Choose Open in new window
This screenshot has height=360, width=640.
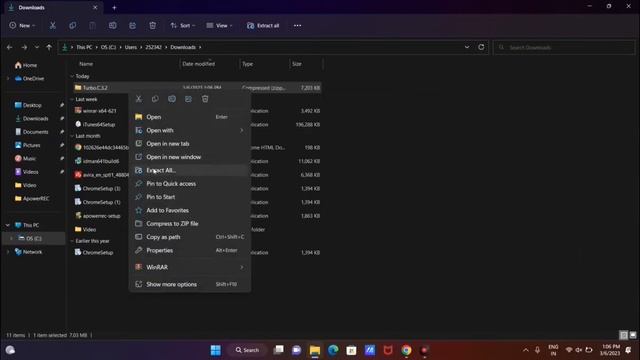[x=189, y=157]
